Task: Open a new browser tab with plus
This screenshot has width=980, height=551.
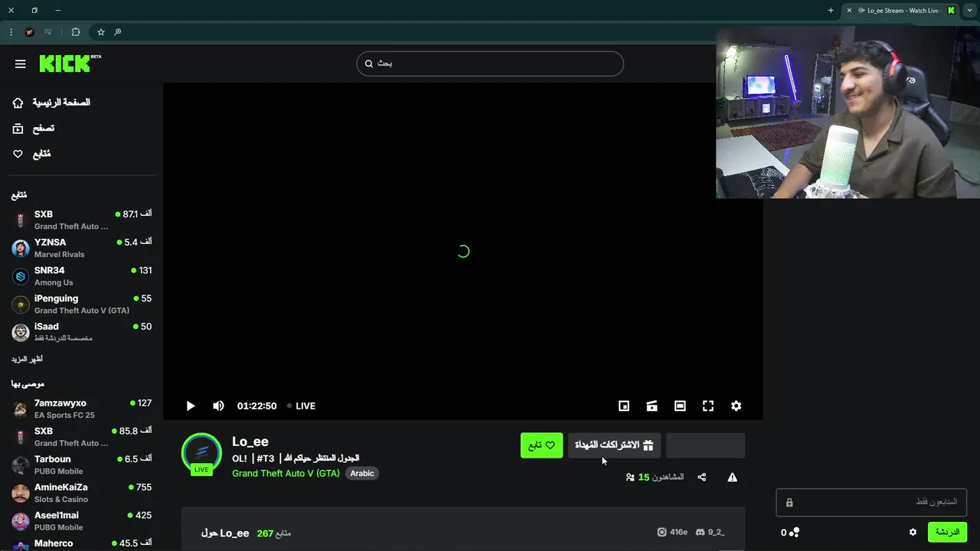Action: click(x=831, y=11)
